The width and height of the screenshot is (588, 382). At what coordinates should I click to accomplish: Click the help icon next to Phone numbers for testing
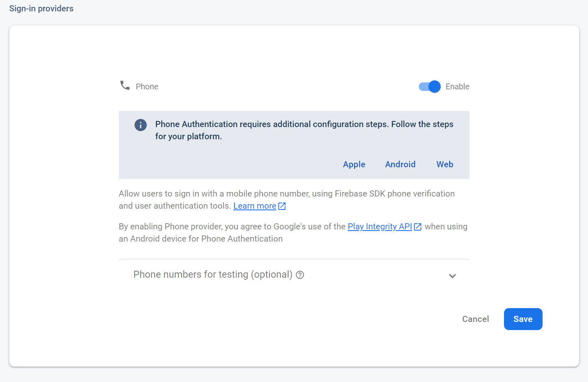click(300, 275)
